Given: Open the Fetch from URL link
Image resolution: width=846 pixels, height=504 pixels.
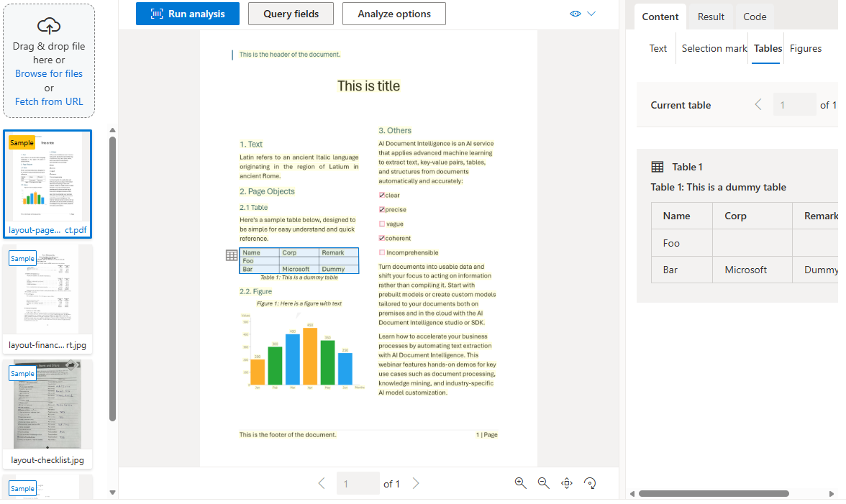Looking at the screenshot, I should pyautogui.click(x=48, y=101).
